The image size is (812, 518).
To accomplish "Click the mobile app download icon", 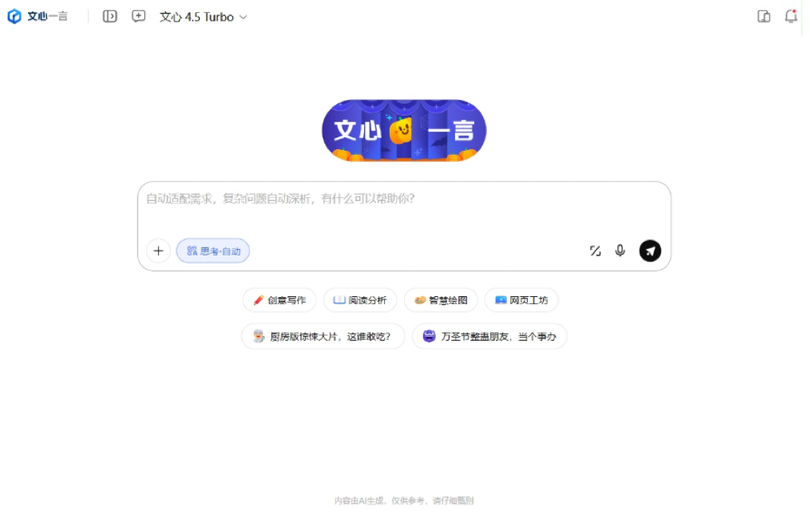I will (763, 15).
